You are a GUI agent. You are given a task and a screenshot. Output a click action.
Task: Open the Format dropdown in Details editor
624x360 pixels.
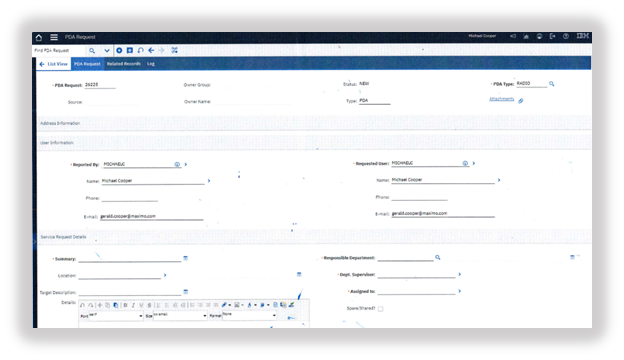click(x=249, y=315)
